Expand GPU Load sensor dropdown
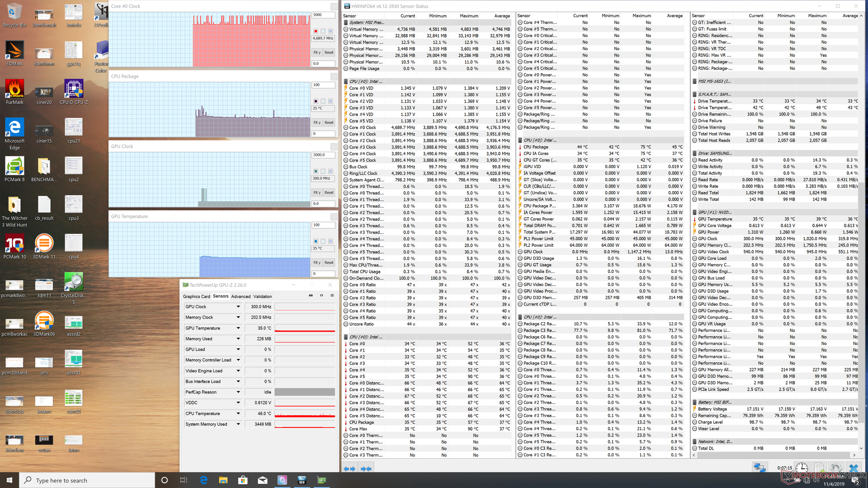 238,349
